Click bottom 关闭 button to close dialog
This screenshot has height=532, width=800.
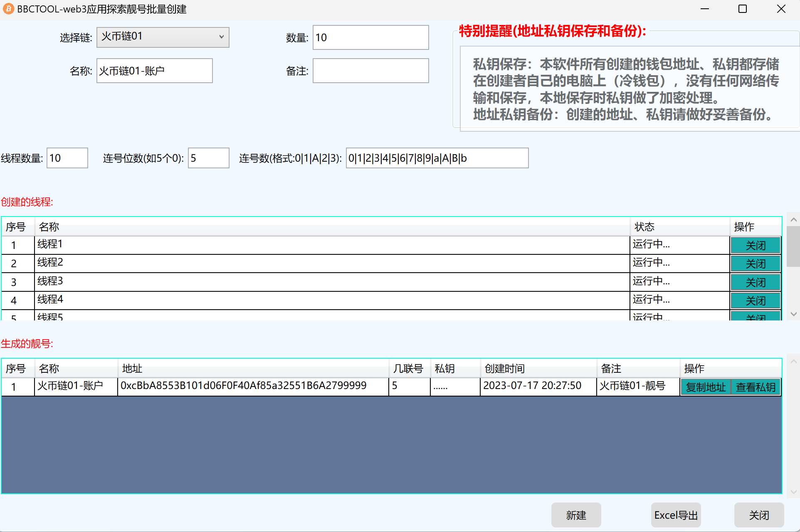pyautogui.click(x=759, y=515)
